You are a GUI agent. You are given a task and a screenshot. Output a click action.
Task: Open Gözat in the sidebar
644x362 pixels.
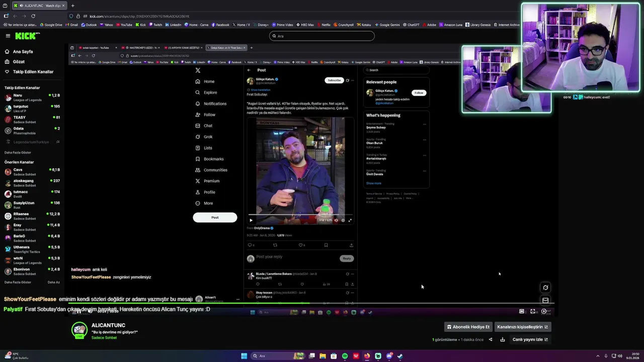pyautogui.click(x=19, y=61)
